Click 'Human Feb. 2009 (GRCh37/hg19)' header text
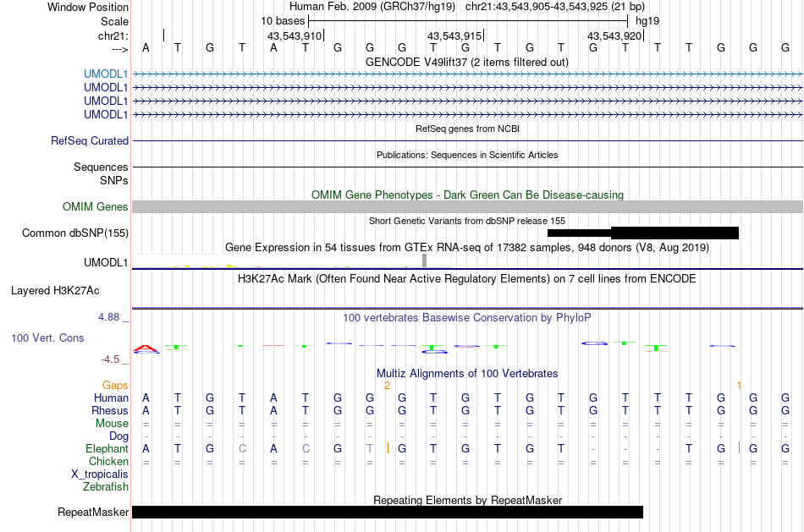 pos(372,7)
